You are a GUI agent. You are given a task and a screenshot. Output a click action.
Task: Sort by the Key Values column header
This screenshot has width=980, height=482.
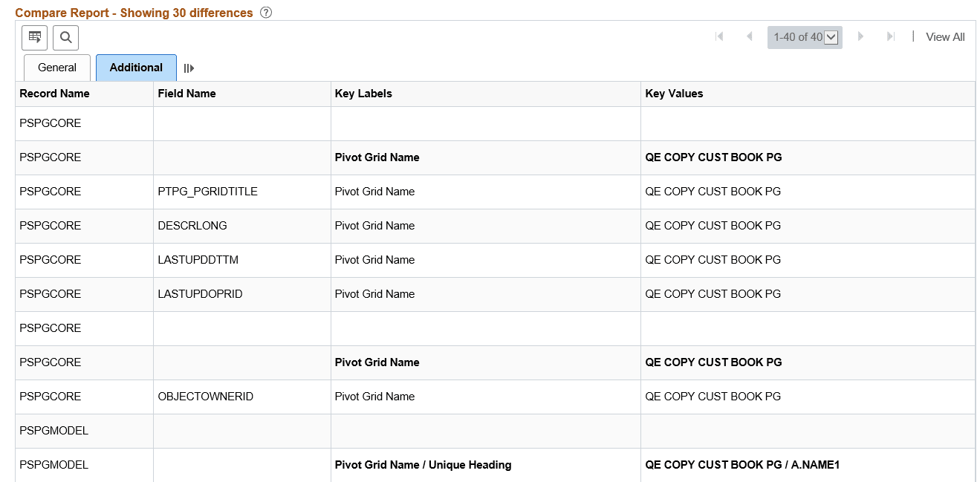(672, 94)
